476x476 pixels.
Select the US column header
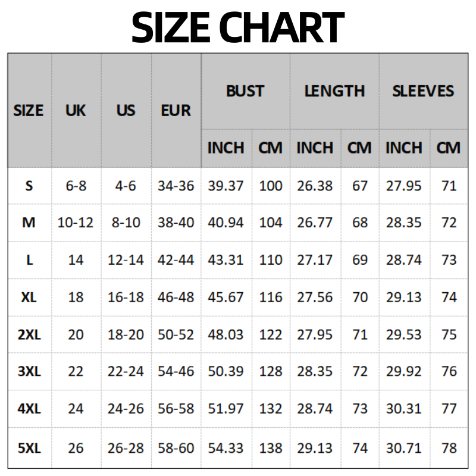(x=126, y=111)
